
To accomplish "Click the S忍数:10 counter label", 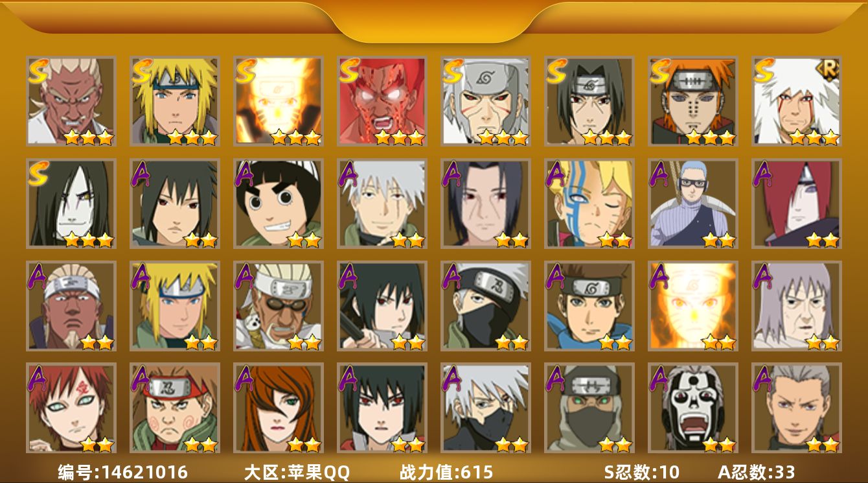I will (641, 472).
